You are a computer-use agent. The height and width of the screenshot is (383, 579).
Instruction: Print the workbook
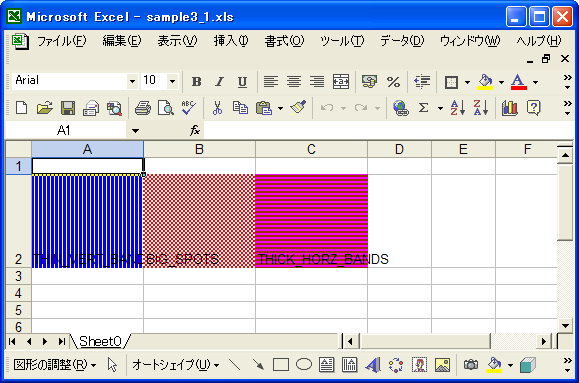(143, 108)
